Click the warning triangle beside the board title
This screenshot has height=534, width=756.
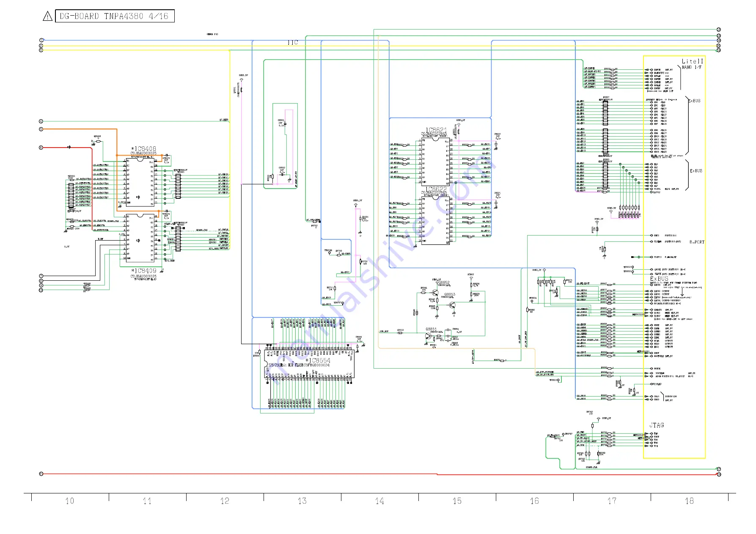(x=48, y=16)
